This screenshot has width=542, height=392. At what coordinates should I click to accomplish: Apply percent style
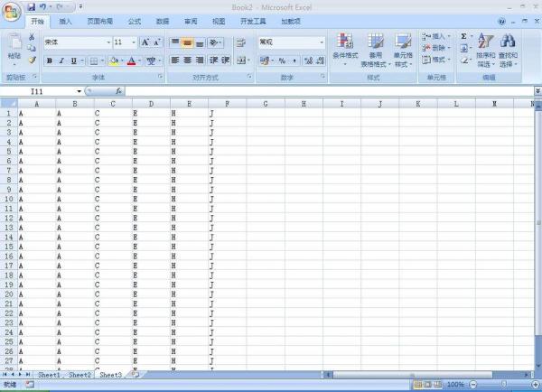coord(282,61)
